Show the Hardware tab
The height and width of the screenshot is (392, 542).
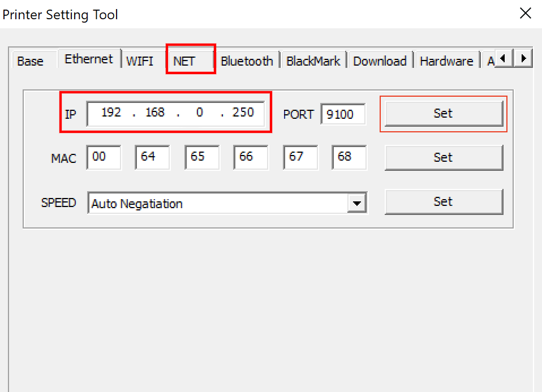point(446,61)
